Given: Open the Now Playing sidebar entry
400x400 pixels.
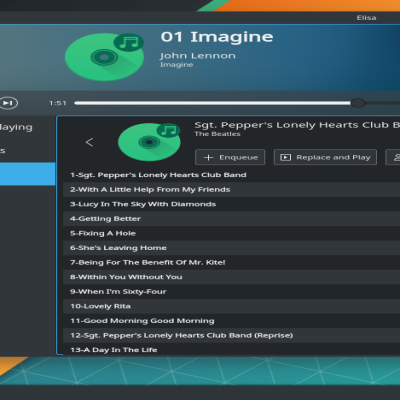Looking at the screenshot, I should 16,127.
